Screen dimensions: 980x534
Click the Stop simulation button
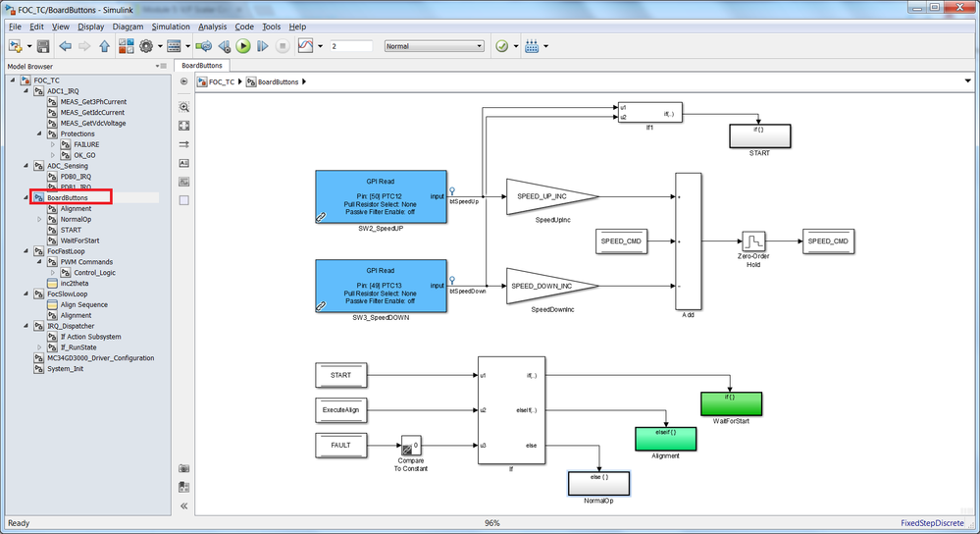click(283, 46)
